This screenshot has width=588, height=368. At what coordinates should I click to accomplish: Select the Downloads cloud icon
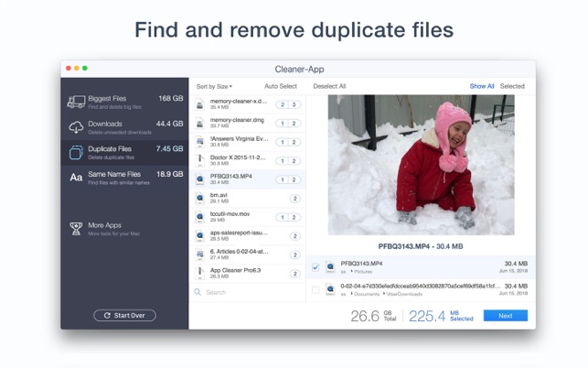pos(76,127)
